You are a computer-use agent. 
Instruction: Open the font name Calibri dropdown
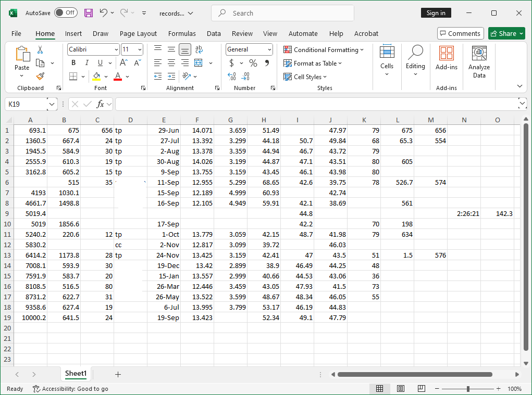click(x=116, y=49)
